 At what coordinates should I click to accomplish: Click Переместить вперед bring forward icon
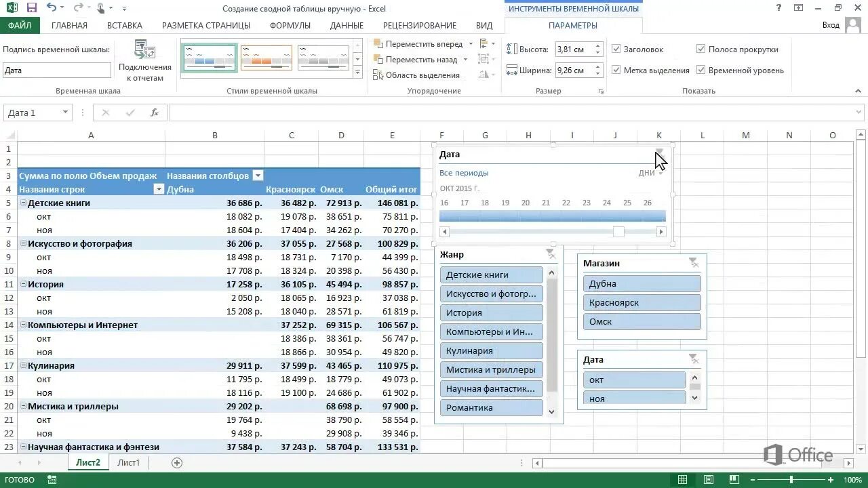pyautogui.click(x=378, y=44)
